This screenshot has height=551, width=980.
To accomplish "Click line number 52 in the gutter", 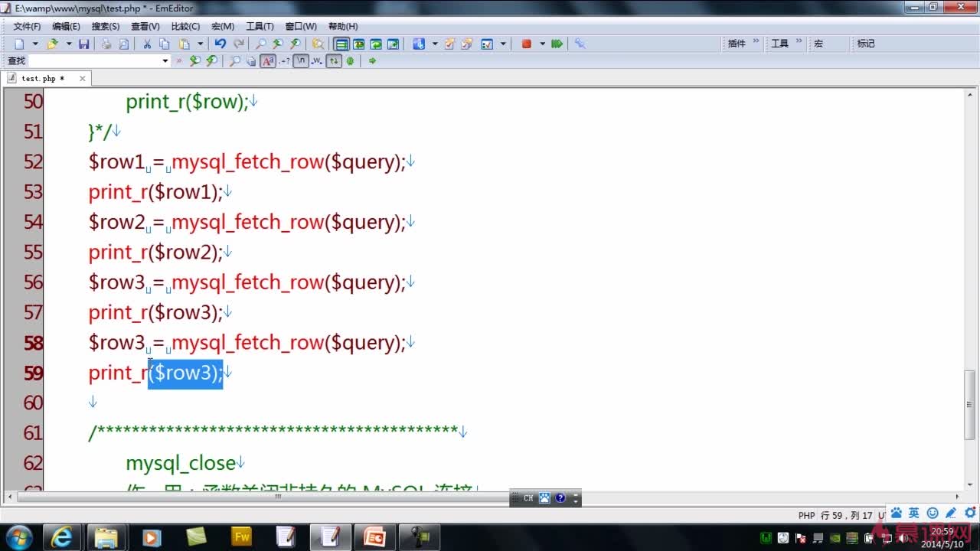I will pyautogui.click(x=33, y=161).
